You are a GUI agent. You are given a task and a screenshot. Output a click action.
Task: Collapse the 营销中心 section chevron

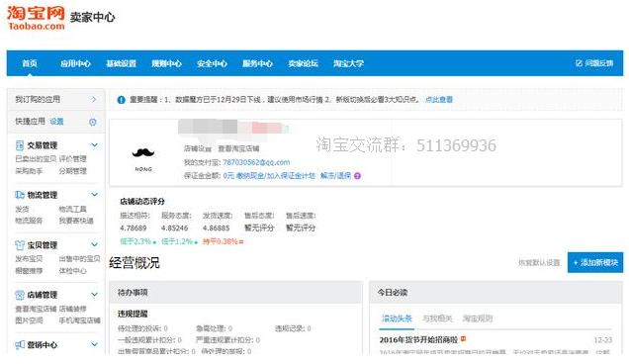[94, 344]
